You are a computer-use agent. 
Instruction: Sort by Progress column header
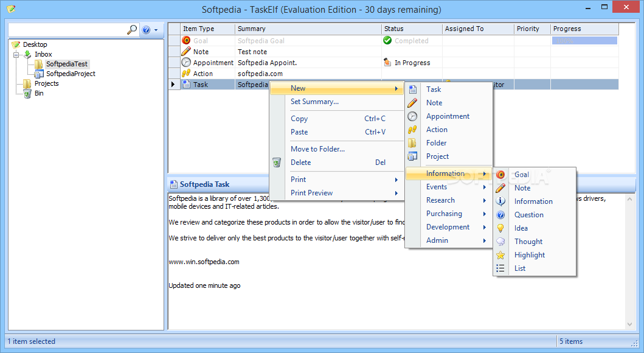pyautogui.click(x=584, y=29)
